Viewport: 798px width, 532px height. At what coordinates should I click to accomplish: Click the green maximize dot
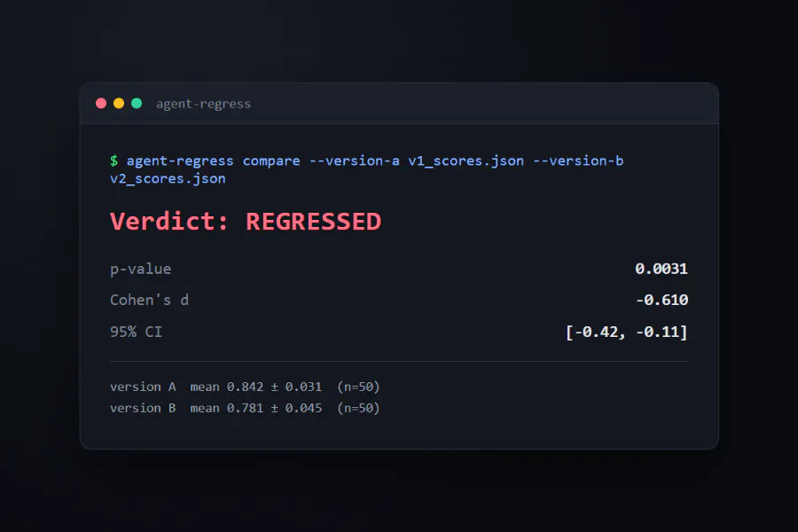point(137,104)
